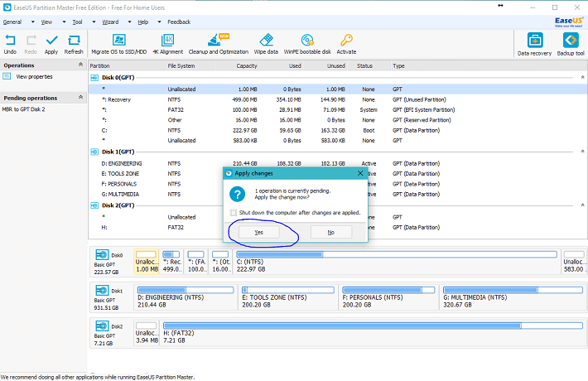Collapse the Disk 0(GPT) group
Image resolution: width=588 pixels, height=381 pixels.
582,77
